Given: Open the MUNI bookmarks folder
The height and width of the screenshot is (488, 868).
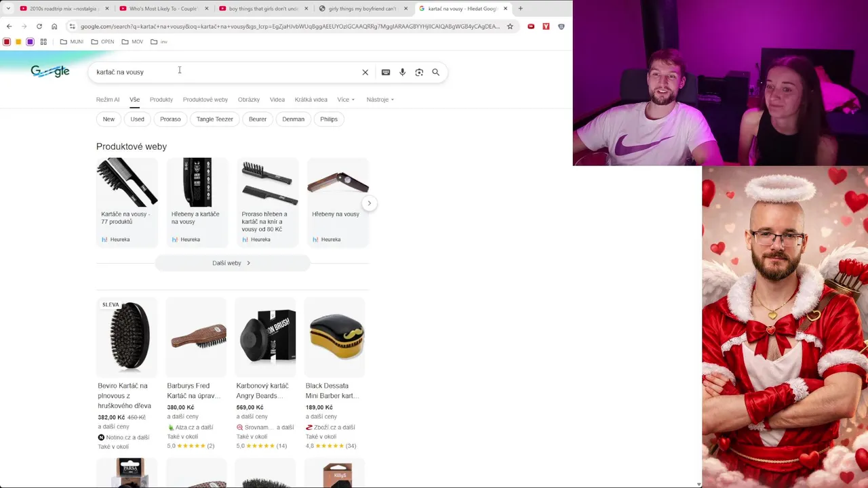Looking at the screenshot, I should coord(72,41).
